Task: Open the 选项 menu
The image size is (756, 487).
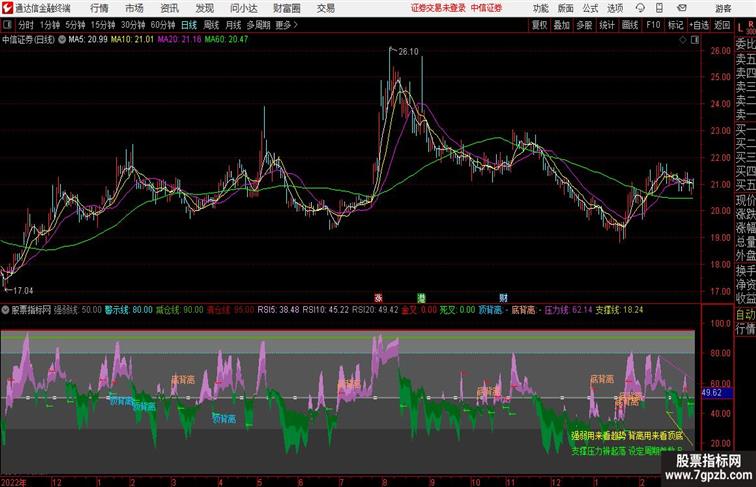Action: (615, 8)
